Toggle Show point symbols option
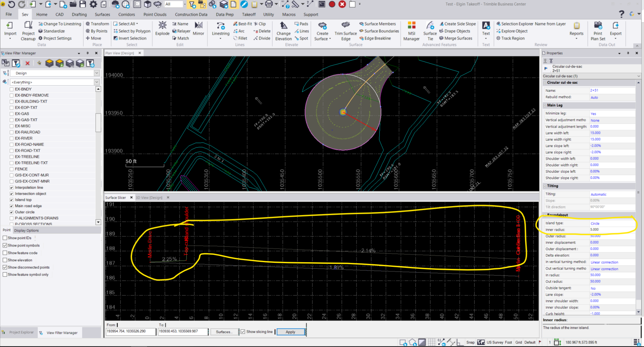The height and width of the screenshot is (347, 644). (x=5, y=245)
